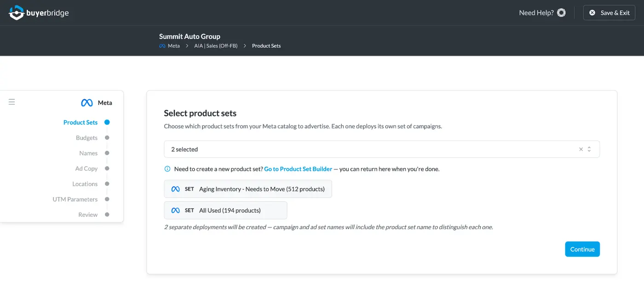This screenshot has width=644, height=282.
Task: Click the Review step dot
Action: tap(107, 214)
